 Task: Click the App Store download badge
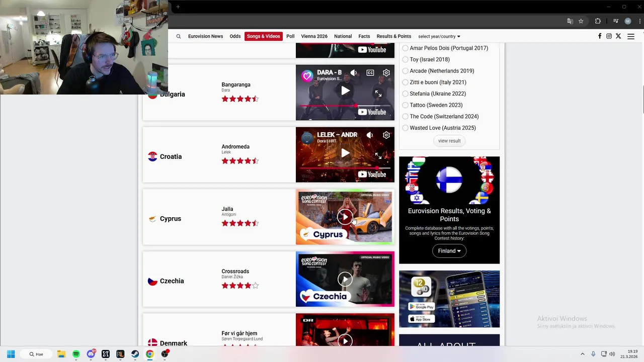(x=422, y=319)
